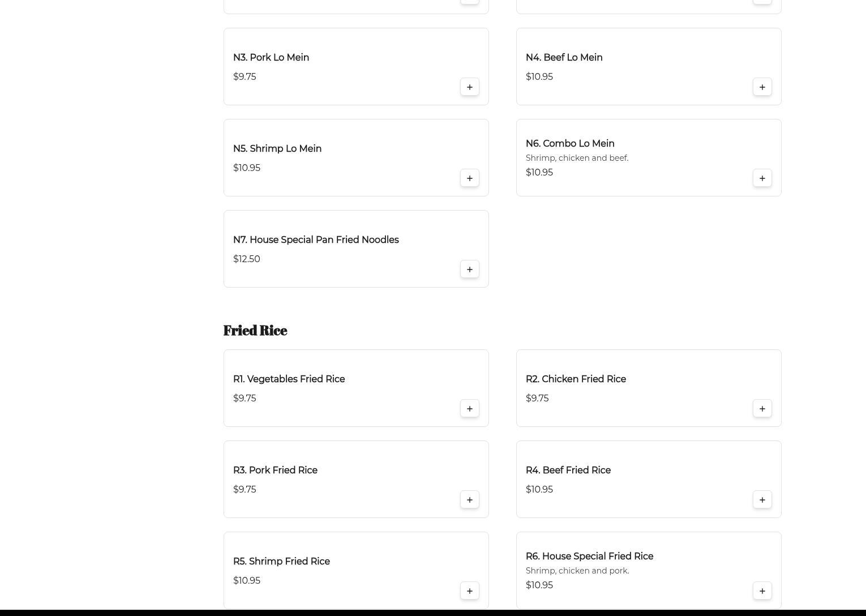Screen dimensions: 866x616
Task: Add R5. Shrimp Fried Rice to cart
Action: (x=469, y=591)
